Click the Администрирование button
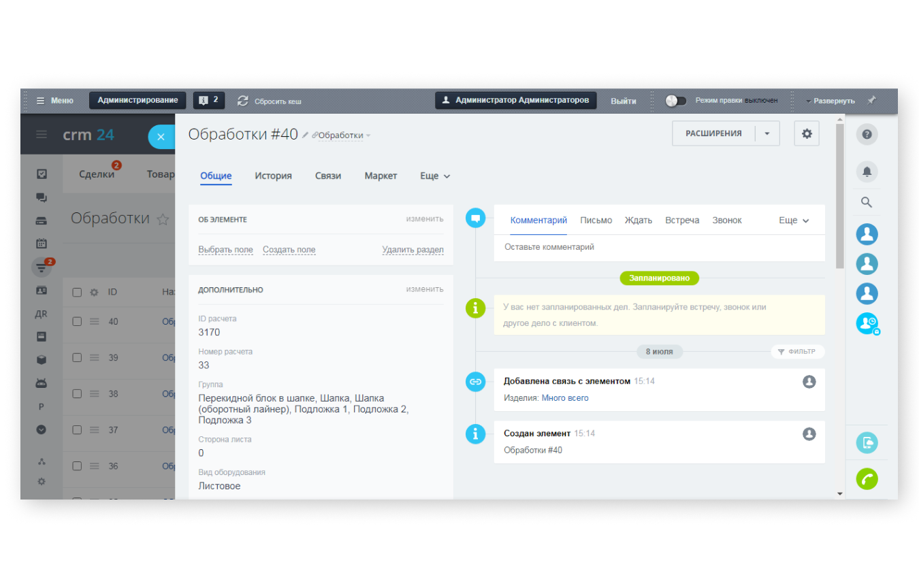The height and width of the screenshot is (588, 919). 138,100
